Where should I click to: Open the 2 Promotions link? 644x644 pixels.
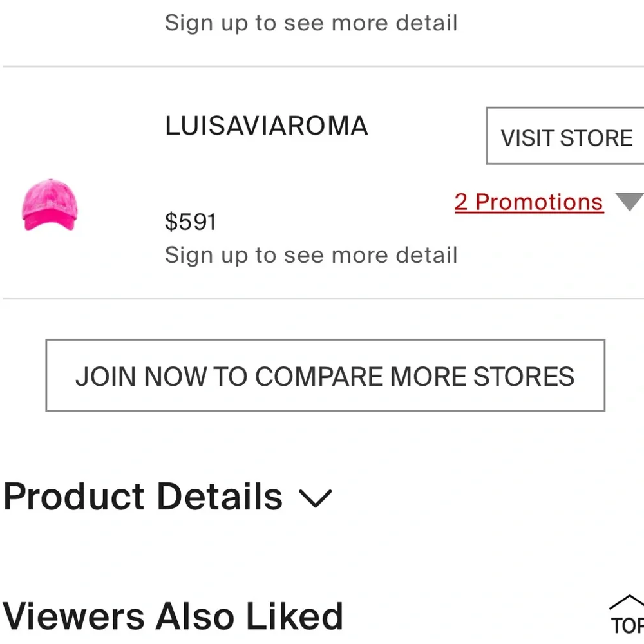[x=529, y=202]
